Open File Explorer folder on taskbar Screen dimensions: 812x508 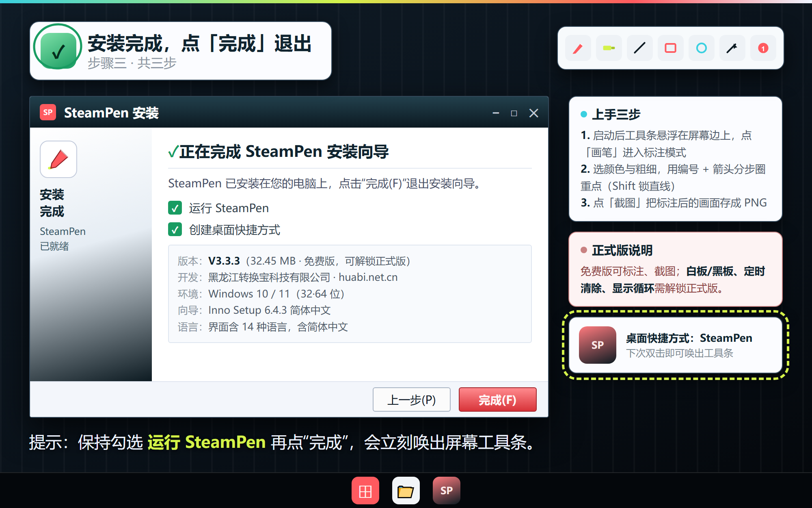pyautogui.click(x=406, y=491)
